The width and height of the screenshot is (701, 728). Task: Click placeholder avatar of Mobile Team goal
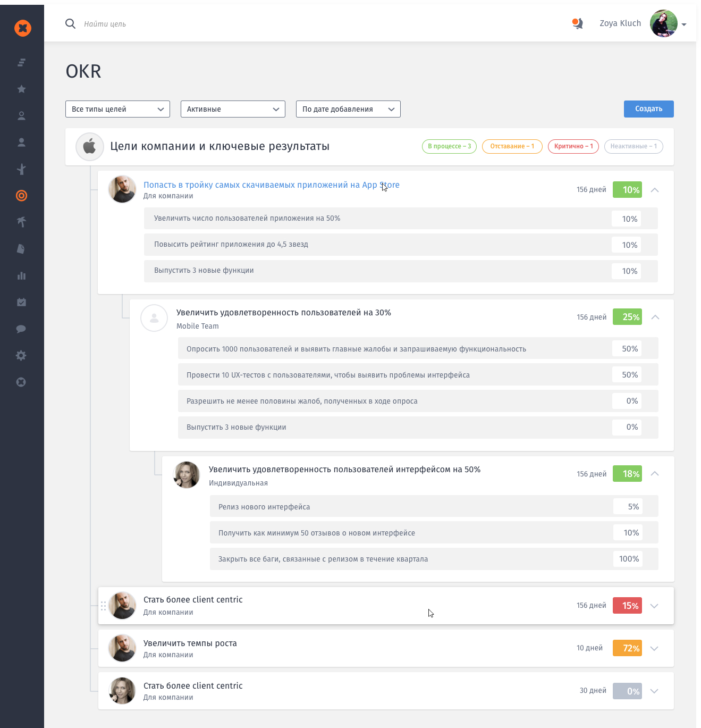[x=154, y=318]
